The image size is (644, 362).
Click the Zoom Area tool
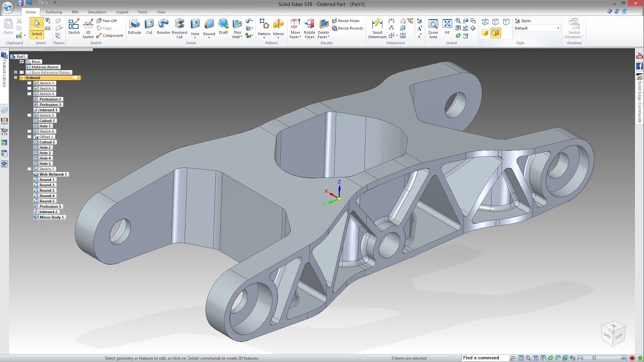(433, 28)
